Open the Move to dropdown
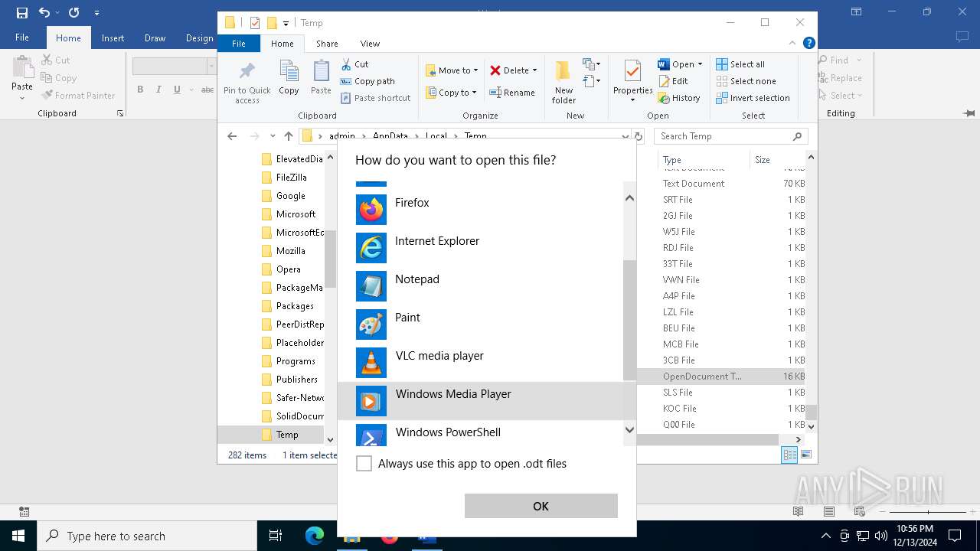The image size is (980, 551). click(x=452, y=70)
